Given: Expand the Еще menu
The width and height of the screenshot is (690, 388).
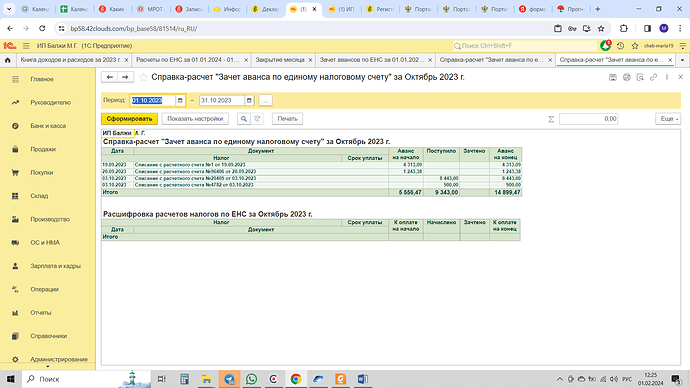Looking at the screenshot, I should pyautogui.click(x=668, y=119).
